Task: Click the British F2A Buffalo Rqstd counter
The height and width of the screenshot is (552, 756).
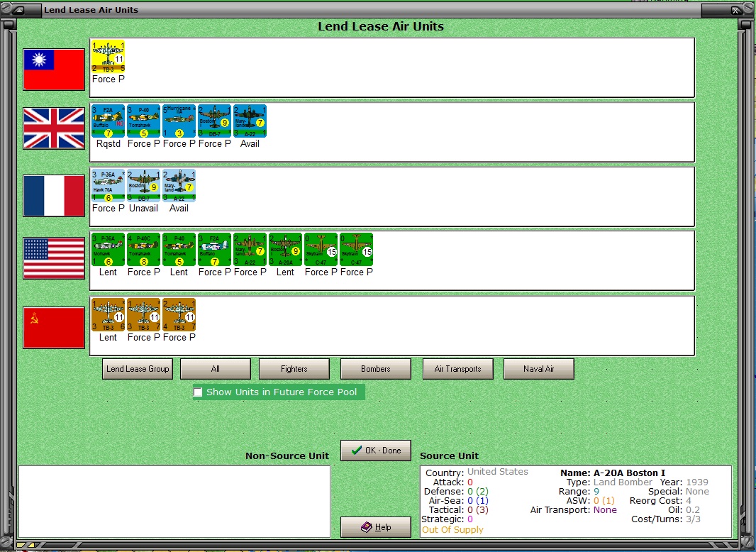Action: 108,121
